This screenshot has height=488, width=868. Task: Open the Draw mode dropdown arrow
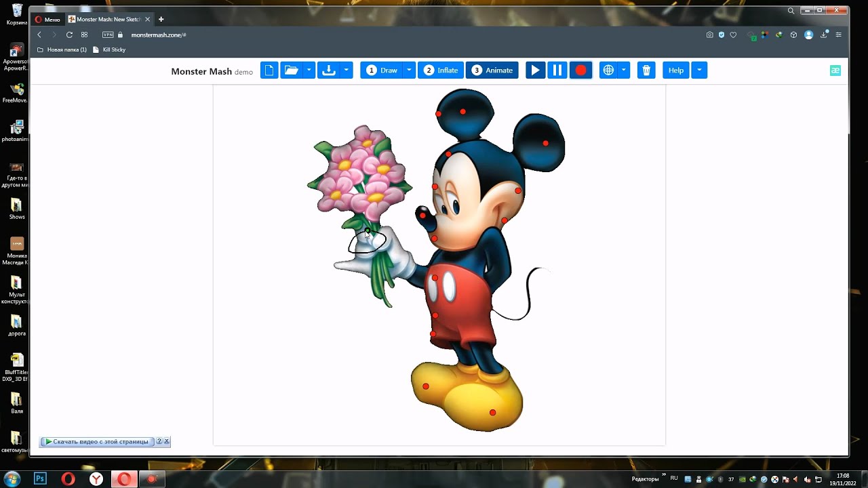[x=410, y=70]
